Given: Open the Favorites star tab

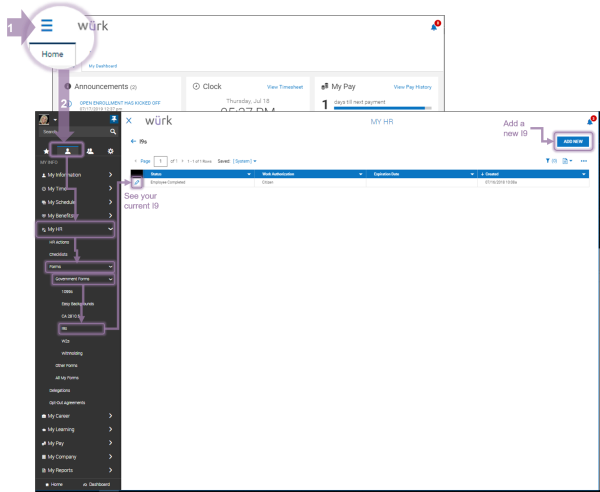Looking at the screenshot, I should pyautogui.click(x=46, y=151).
